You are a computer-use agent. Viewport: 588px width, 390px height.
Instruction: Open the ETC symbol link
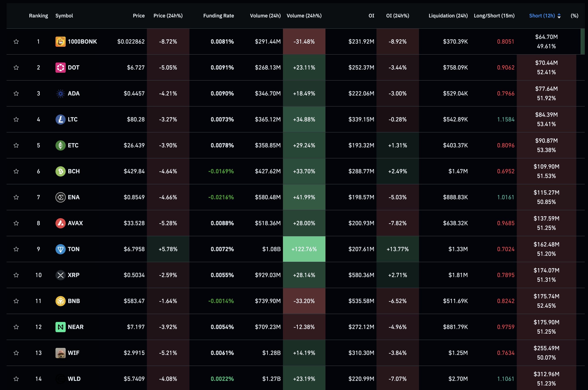(73, 145)
